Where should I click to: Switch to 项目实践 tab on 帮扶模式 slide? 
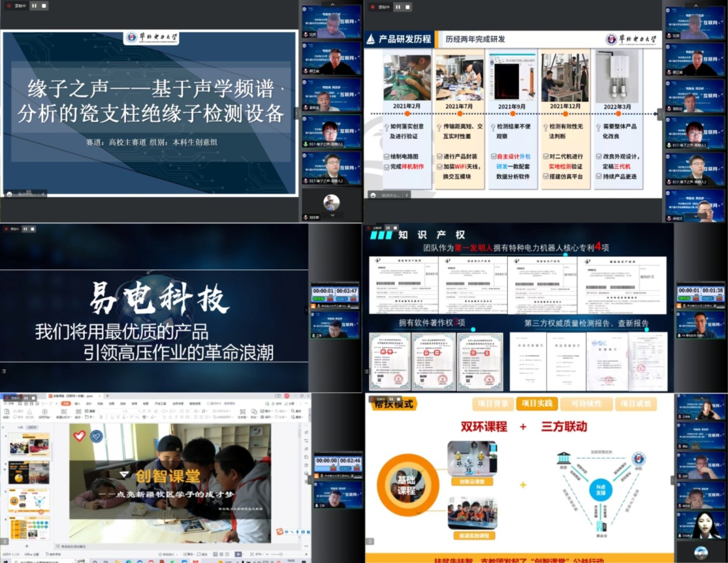(537, 404)
